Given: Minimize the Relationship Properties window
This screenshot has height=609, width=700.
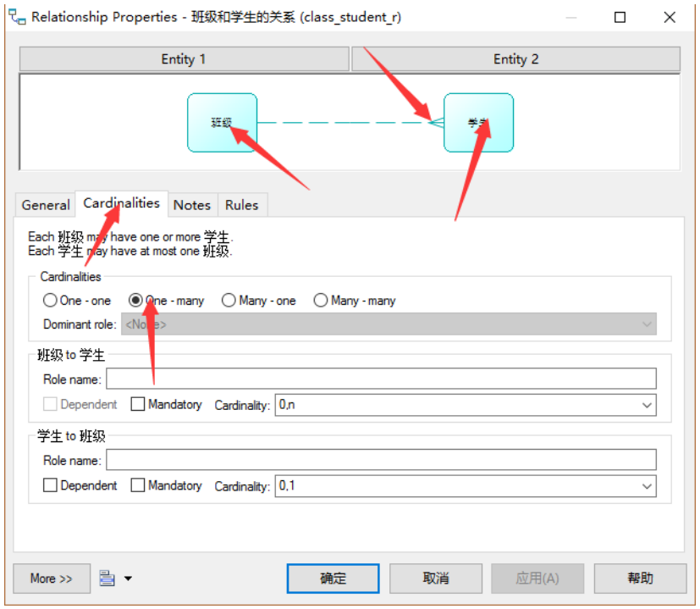Looking at the screenshot, I should [x=571, y=18].
